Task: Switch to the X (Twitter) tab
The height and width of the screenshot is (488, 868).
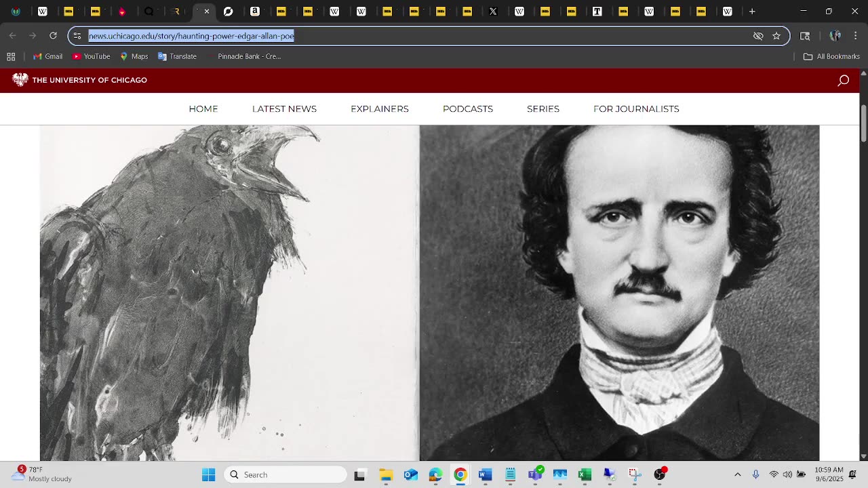Action: click(x=493, y=12)
